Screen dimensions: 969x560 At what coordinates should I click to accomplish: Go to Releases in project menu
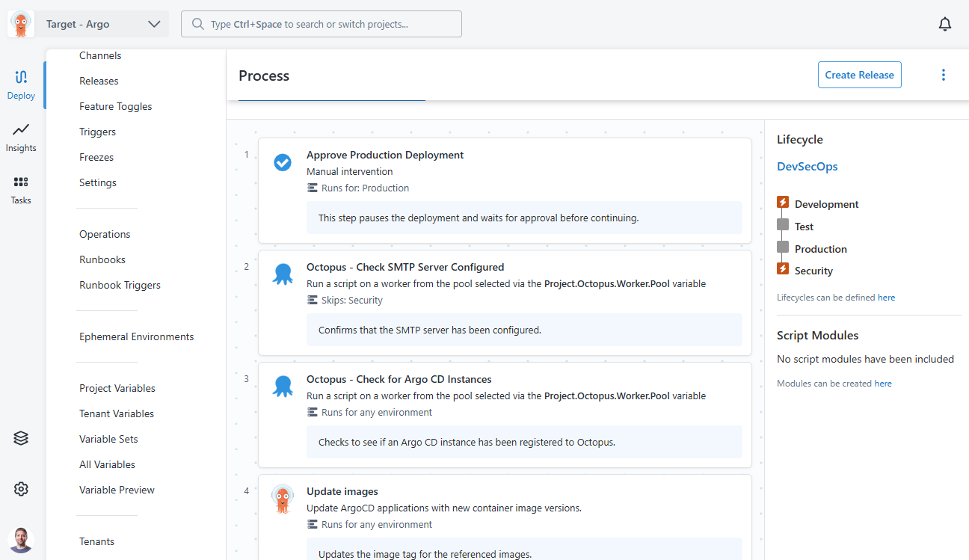(99, 81)
